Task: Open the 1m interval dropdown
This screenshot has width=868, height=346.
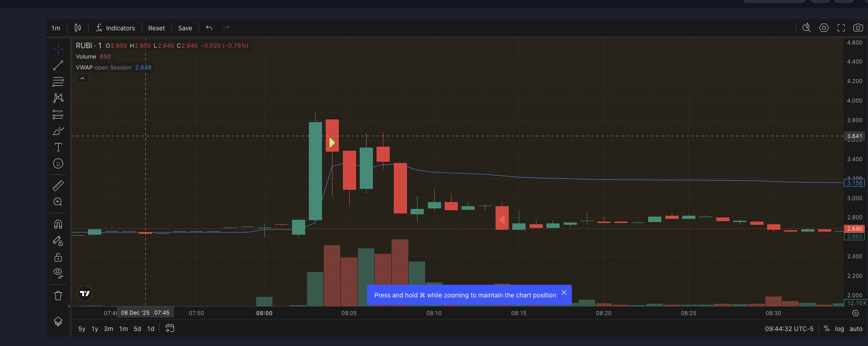Action: (56, 28)
